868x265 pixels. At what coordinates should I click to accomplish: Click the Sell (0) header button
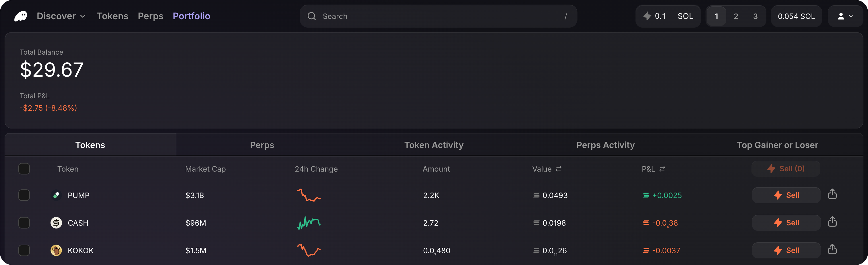coord(786,169)
